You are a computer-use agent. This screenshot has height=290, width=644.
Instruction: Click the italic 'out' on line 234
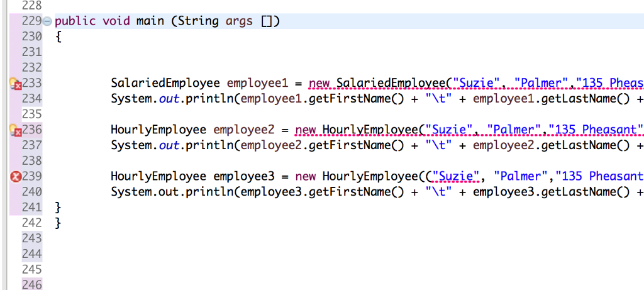coord(169,99)
